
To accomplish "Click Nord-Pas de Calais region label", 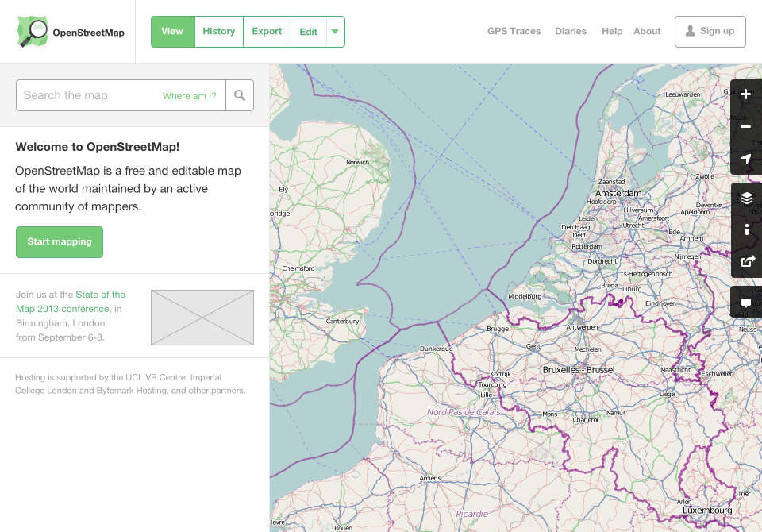I will pyautogui.click(x=464, y=412).
